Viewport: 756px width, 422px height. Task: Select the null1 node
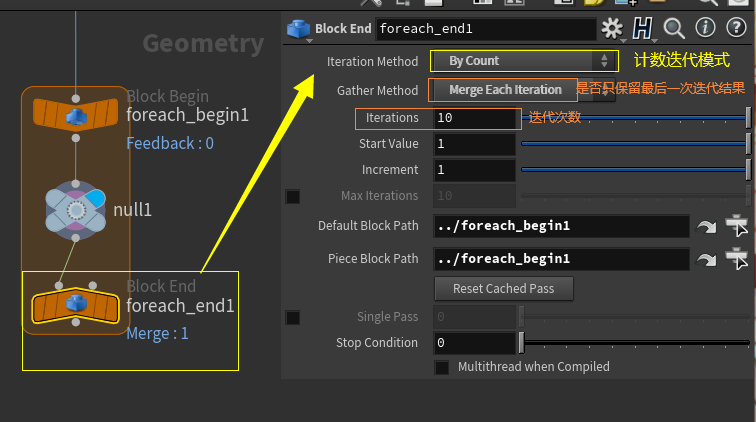coord(76,210)
